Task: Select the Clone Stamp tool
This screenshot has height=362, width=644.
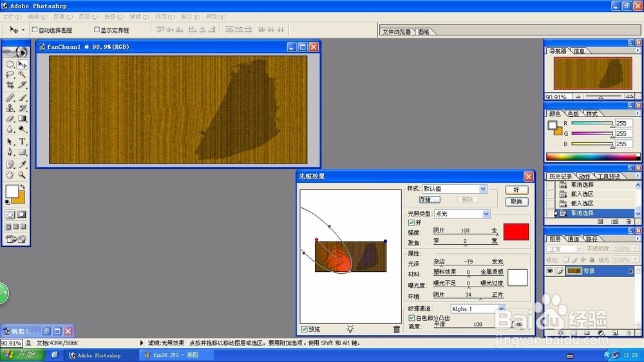Action: click(x=10, y=108)
